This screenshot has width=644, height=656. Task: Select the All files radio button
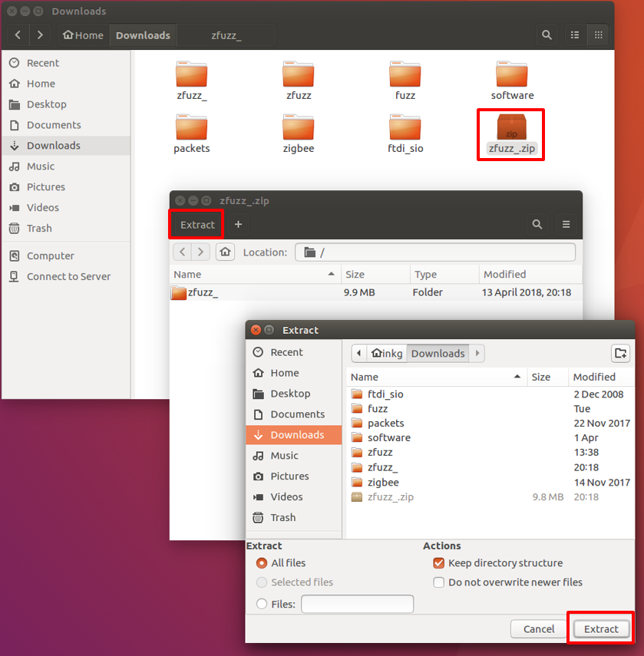tap(263, 563)
